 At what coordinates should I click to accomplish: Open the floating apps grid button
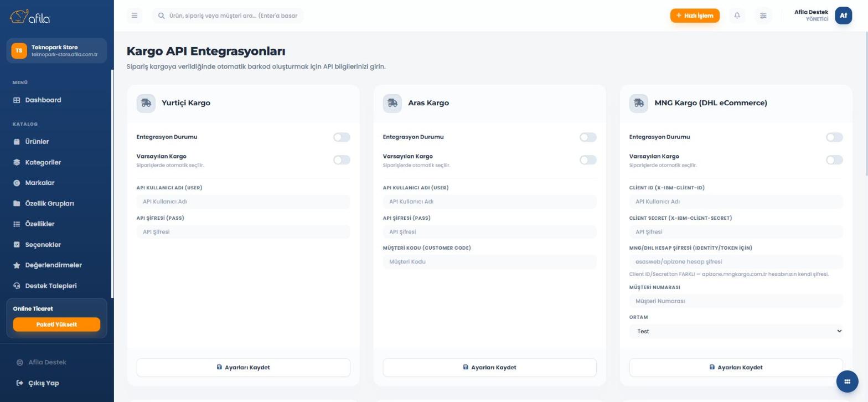847,382
